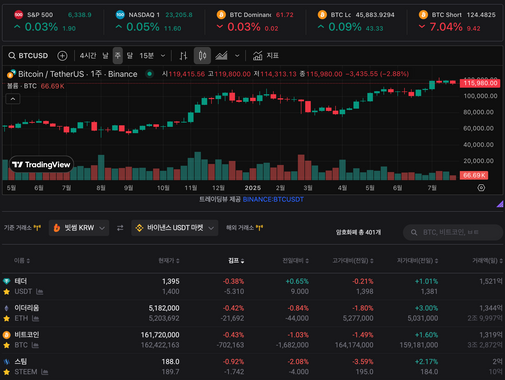Click the TradingView logo button
This screenshot has height=380, width=505.
(41, 164)
